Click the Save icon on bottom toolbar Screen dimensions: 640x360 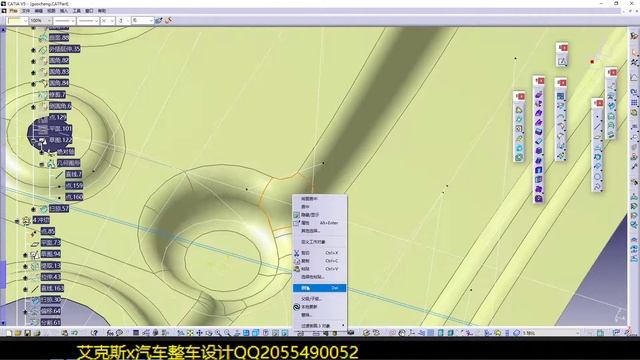[27, 333]
